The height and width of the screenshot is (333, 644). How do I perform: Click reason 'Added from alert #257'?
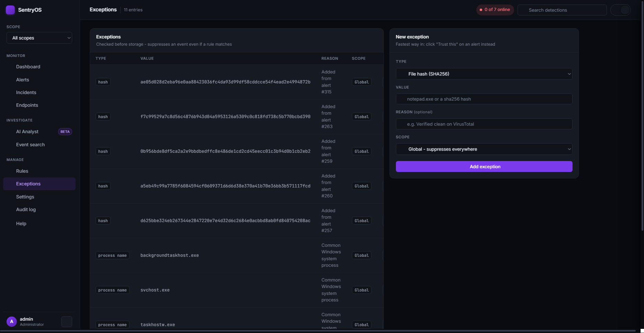tap(328, 221)
